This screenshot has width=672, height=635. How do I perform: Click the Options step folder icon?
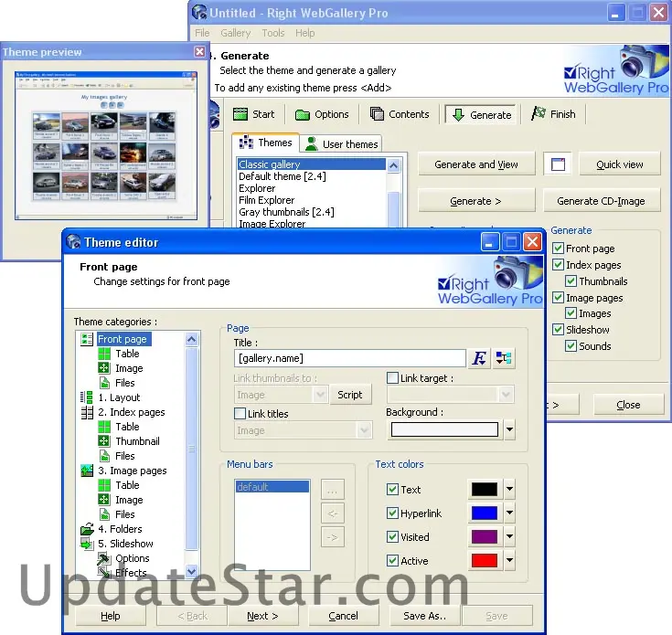[303, 115]
